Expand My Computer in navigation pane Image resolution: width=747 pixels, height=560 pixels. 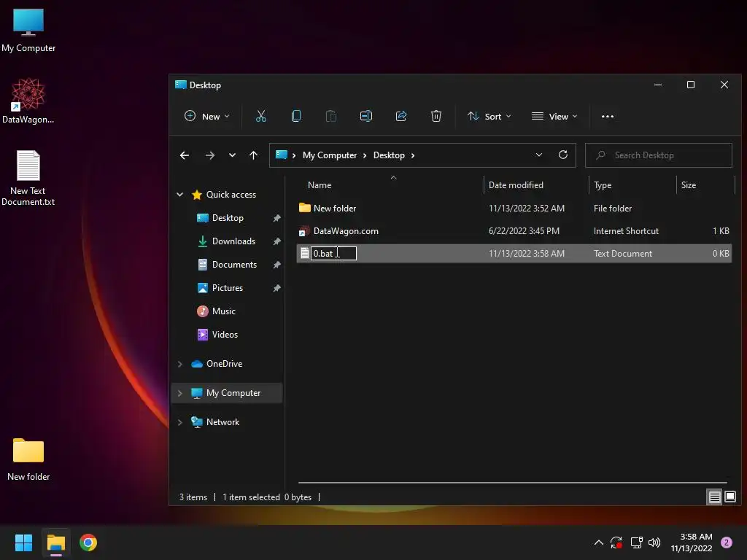point(180,393)
